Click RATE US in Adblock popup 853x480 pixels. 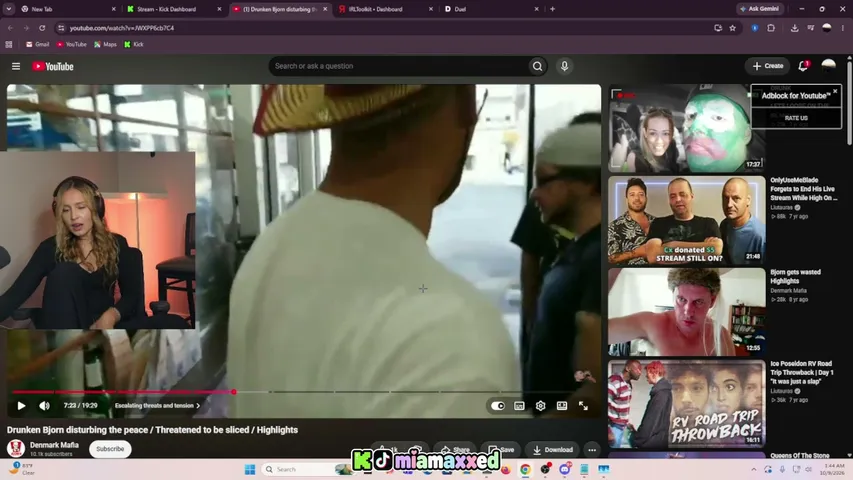coord(796,118)
